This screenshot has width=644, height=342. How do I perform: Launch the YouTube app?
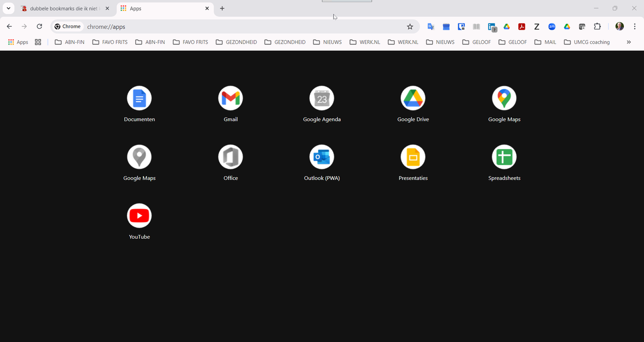139,216
